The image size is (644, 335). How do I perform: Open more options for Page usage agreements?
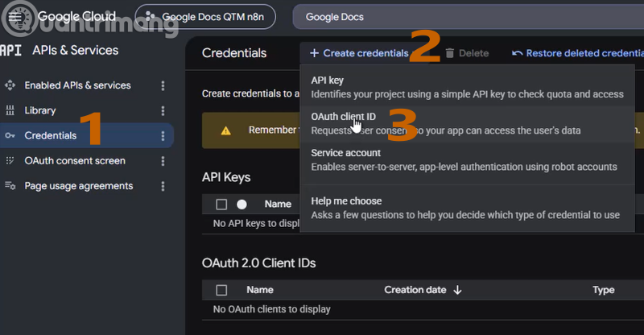point(163,187)
